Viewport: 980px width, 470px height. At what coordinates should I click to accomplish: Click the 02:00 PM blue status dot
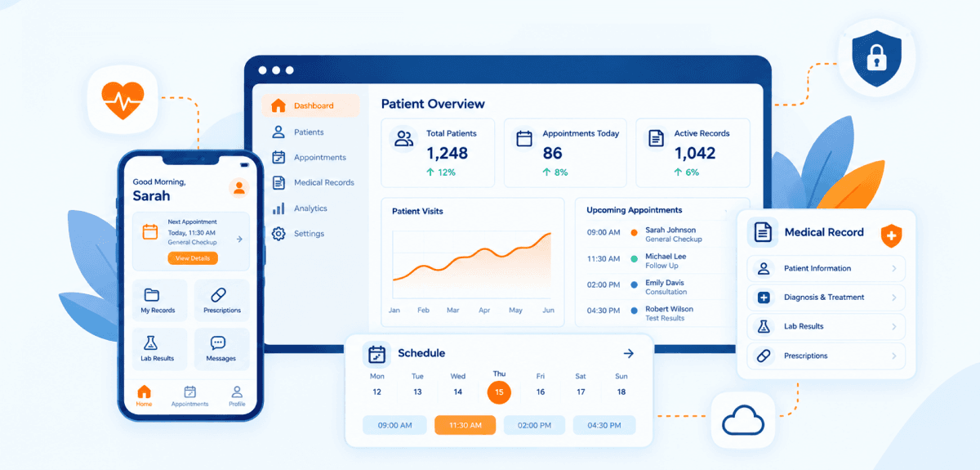coord(634,284)
